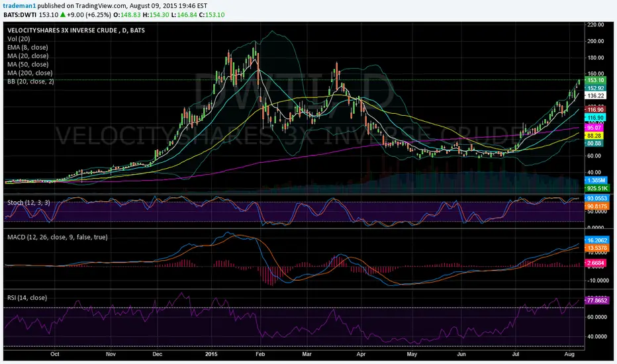Click the -10.0000 MACD axis label

(597, 281)
